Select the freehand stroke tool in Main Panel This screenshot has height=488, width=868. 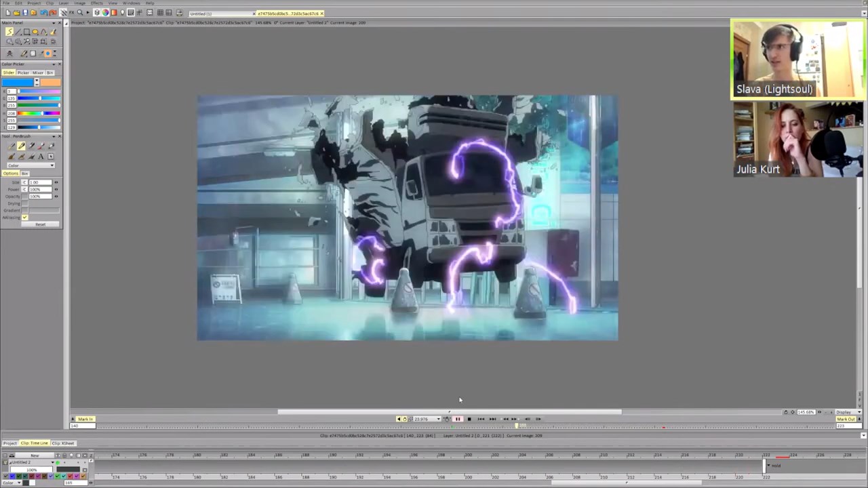point(9,31)
